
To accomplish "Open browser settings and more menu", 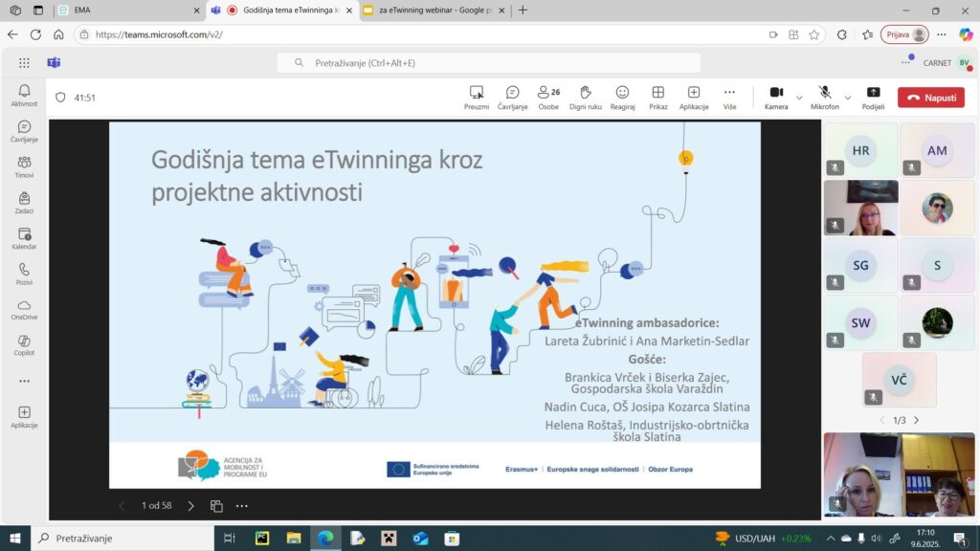I will [942, 34].
